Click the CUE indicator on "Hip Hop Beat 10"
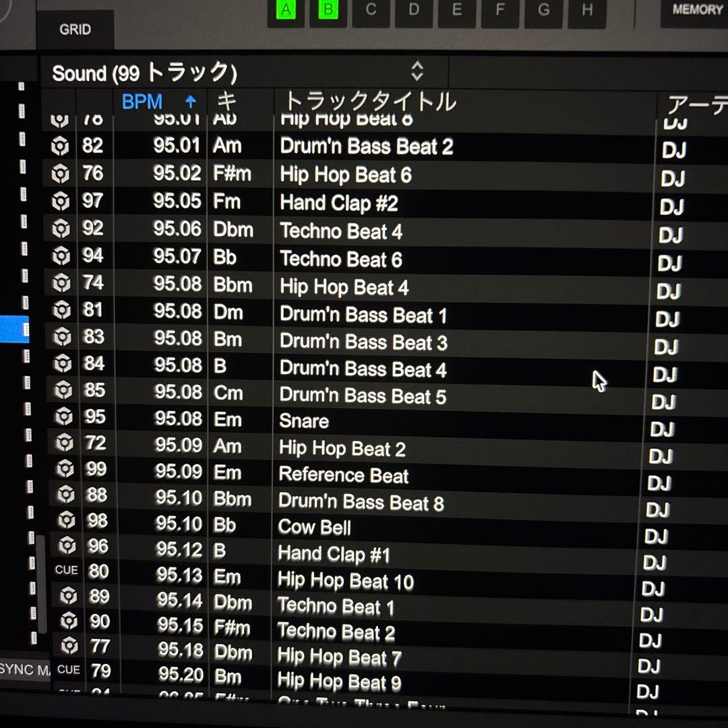Image resolution: width=728 pixels, height=728 pixels. 65,570
